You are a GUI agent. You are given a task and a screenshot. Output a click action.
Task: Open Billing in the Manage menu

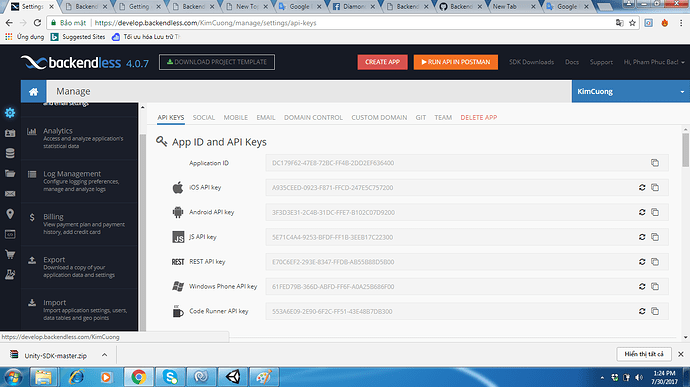[x=79, y=224]
